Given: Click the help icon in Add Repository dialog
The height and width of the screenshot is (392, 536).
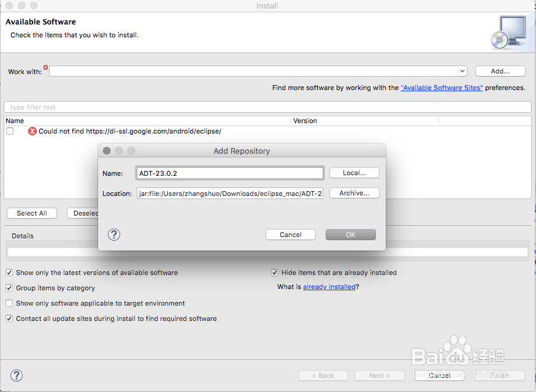Looking at the screenshot, I should click(114, 235).
